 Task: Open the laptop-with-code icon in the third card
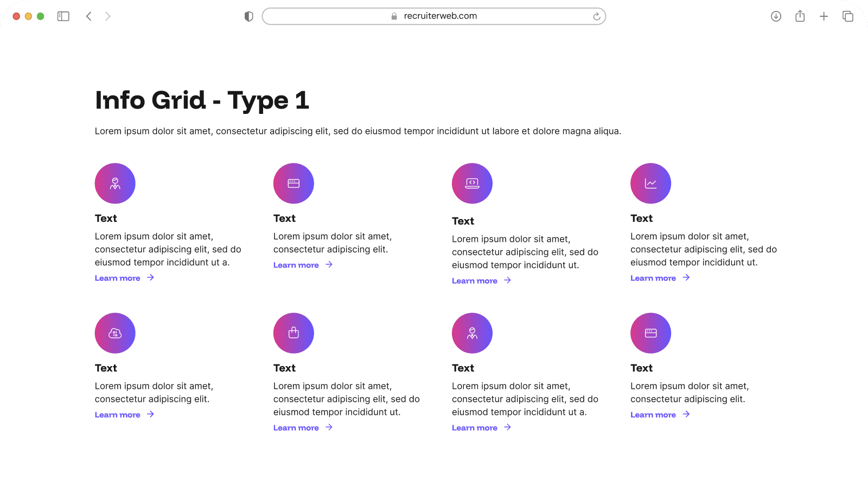tap(471, 183)
